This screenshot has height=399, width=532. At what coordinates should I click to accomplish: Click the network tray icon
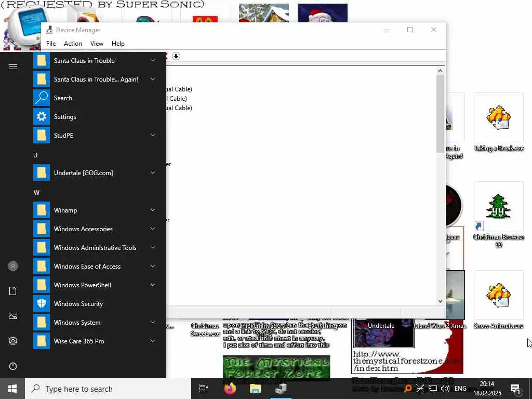[x=433, y=389]
